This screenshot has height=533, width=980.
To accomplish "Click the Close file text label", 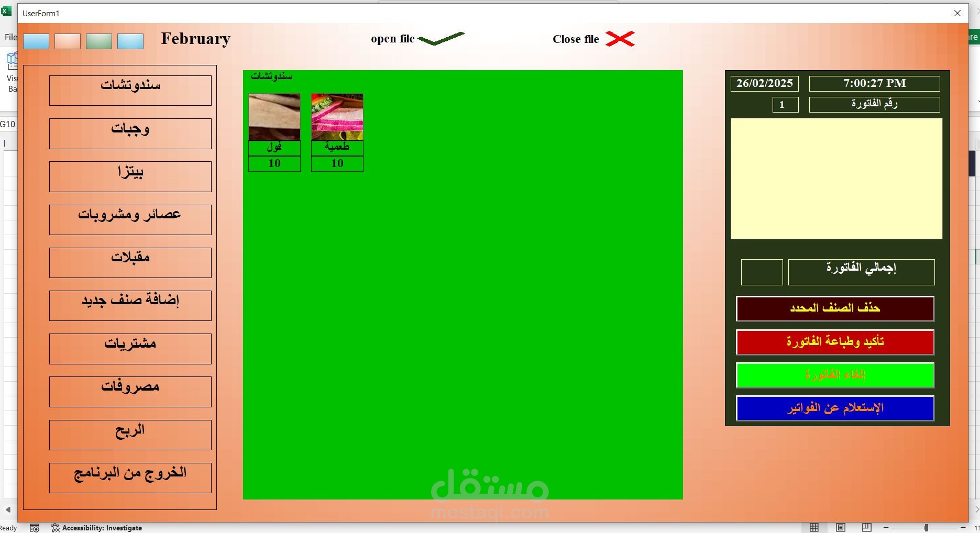I will point(576,39).
